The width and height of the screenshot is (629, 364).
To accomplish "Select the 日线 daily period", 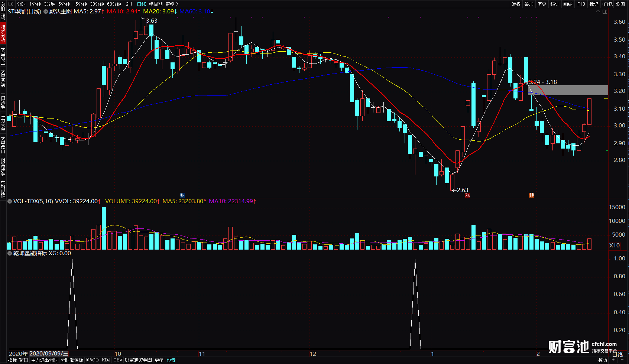I will click(x=142, y=4).
